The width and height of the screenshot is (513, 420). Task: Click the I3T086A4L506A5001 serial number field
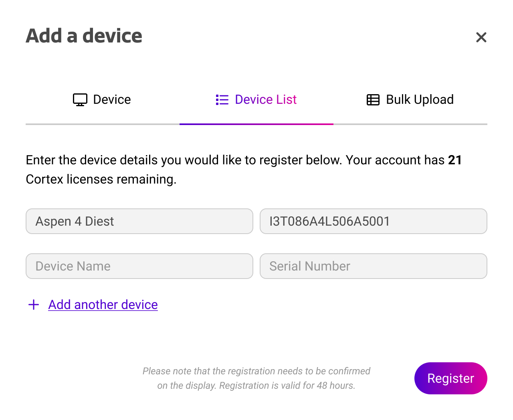[374, 221]
